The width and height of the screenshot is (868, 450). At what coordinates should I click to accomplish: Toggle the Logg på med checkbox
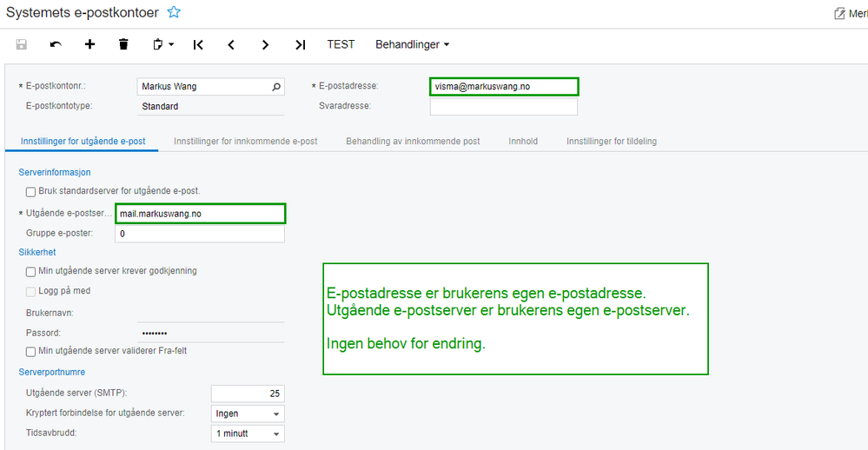point(31,292)
